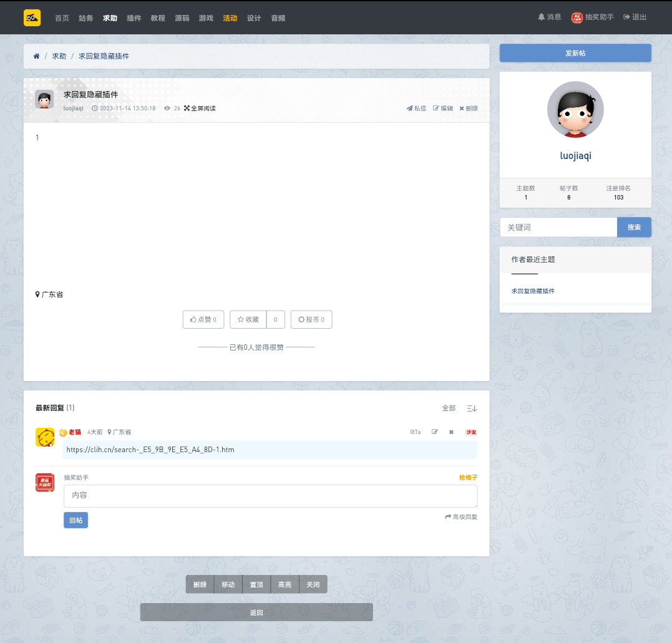
Task: Mention the replier with the @Ta icon
Action: click(x=415, y=432)
